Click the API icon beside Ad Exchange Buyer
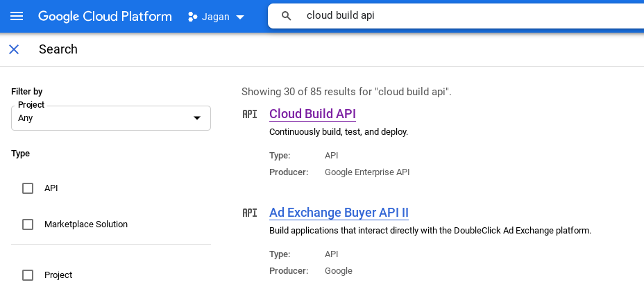 click(x=250, y=213)
